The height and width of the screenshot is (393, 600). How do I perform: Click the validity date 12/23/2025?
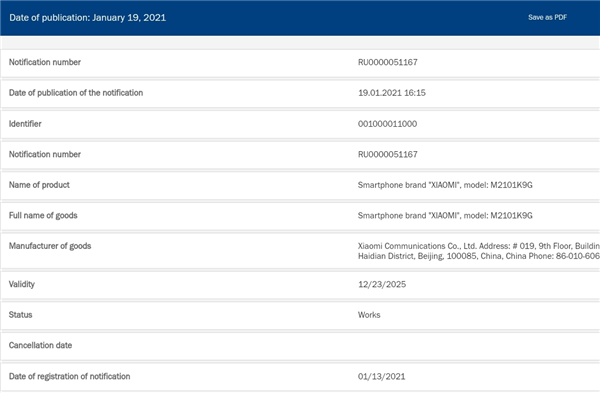[382, 284]
